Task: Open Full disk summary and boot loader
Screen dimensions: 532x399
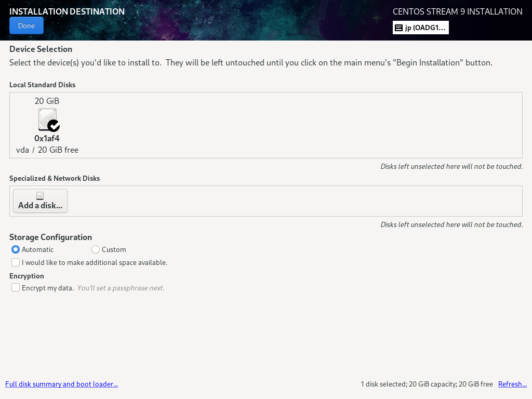Action: 61,384
